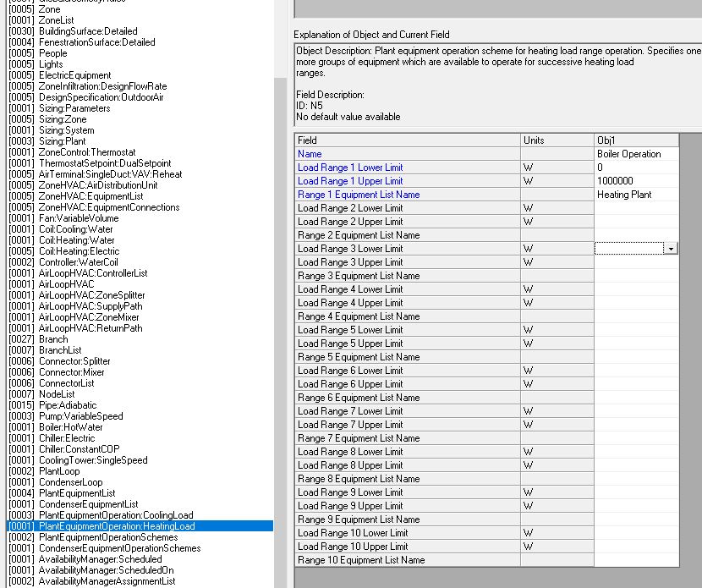Choose AirLoopHVAC in the class list

67,284
